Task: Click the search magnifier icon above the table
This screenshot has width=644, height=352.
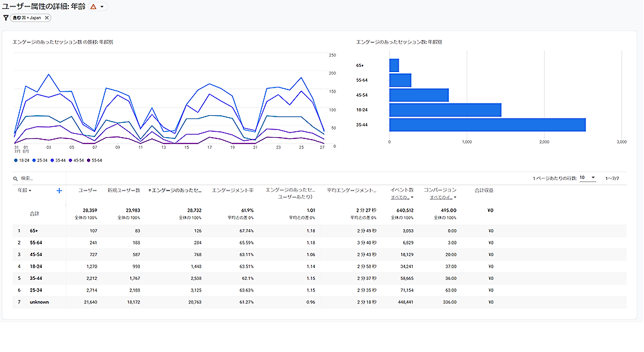Action: (x=15, y=178)
